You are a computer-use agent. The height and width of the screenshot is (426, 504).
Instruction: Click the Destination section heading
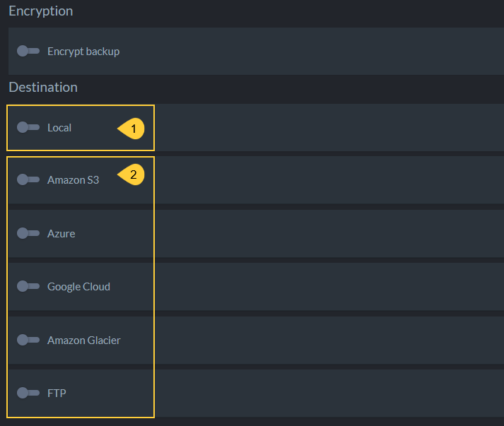(43, 88)
